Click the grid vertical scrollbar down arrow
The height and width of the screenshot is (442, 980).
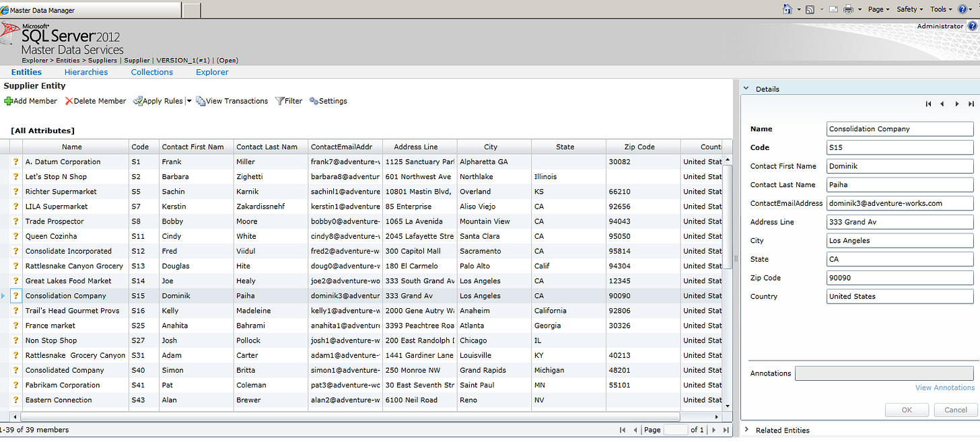(727, 406)
